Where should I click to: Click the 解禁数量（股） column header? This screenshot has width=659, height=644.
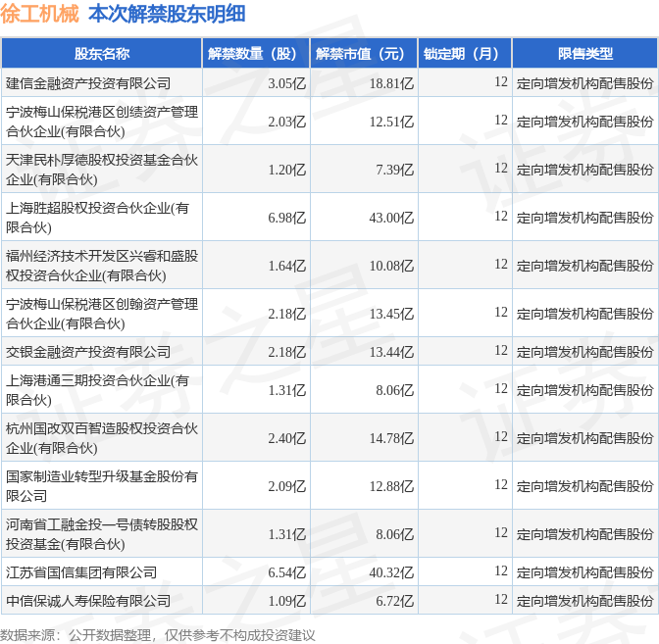[x=256, y=53]
